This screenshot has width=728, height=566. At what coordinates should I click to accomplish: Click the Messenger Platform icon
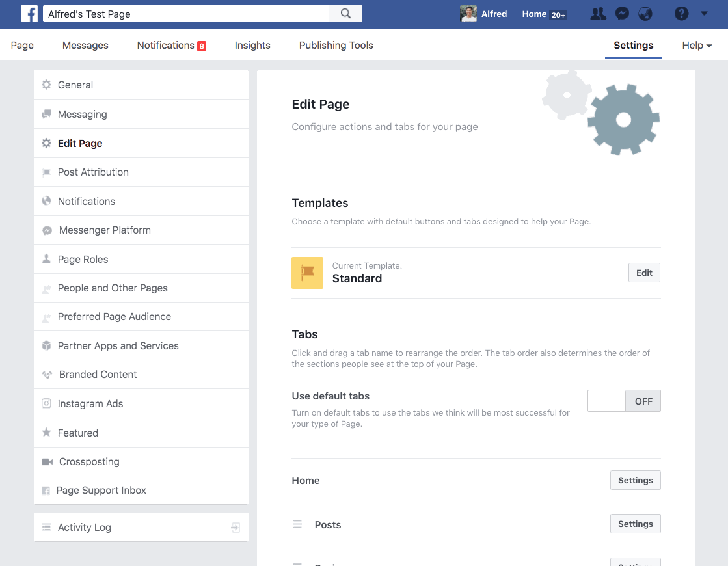[47, 230]
